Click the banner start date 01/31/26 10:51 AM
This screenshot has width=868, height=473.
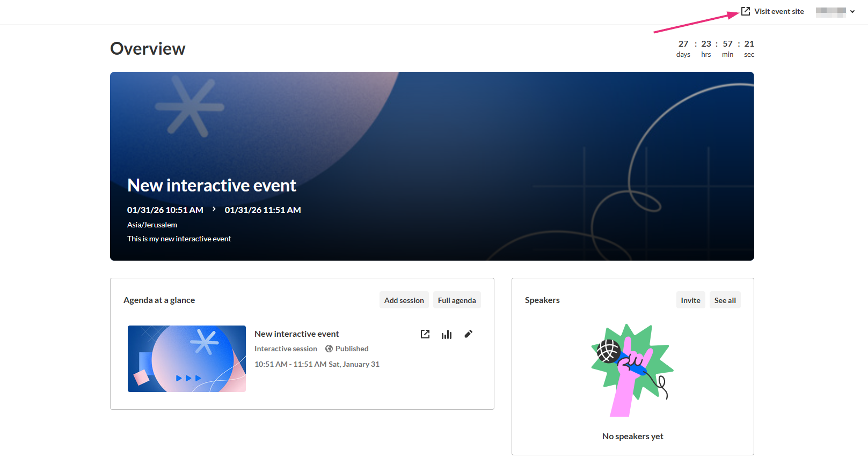pos(165,210)
